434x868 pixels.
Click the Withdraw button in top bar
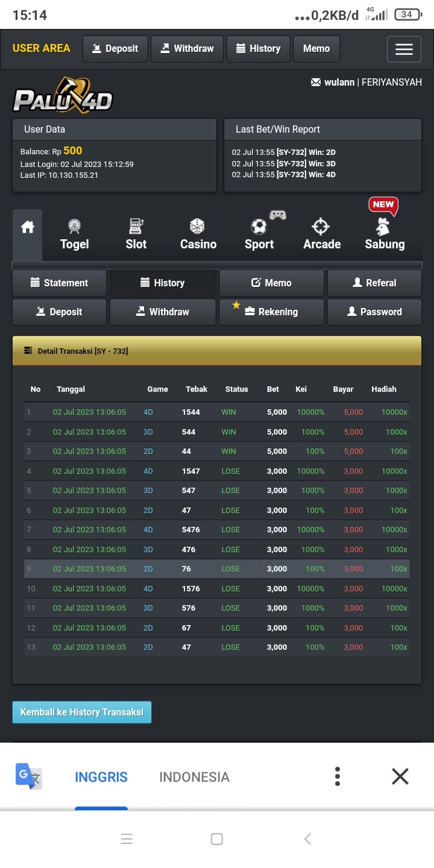tap(187, 49)
